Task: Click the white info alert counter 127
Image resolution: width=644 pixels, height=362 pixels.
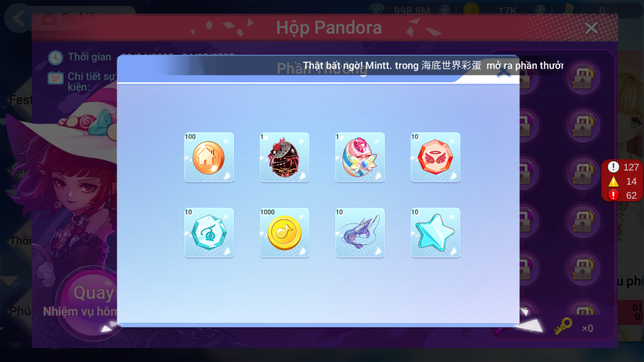Action: click(x=623, y=167)
